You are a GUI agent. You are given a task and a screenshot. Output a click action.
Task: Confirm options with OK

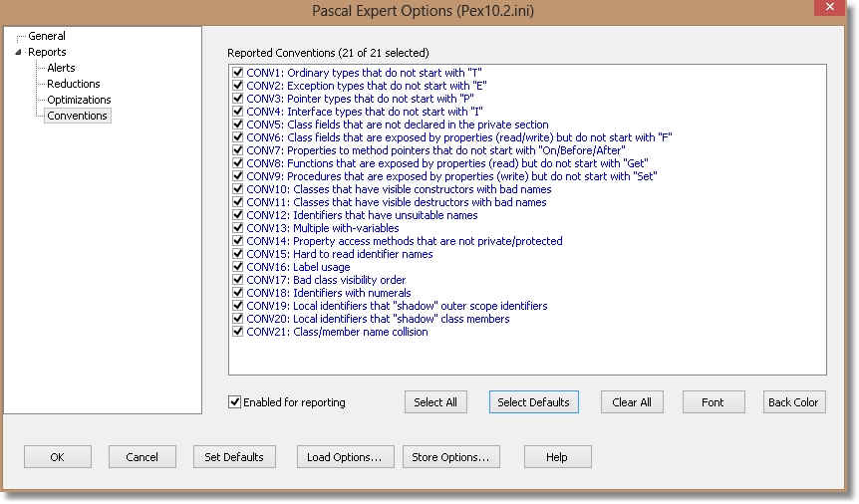point(58,457)
